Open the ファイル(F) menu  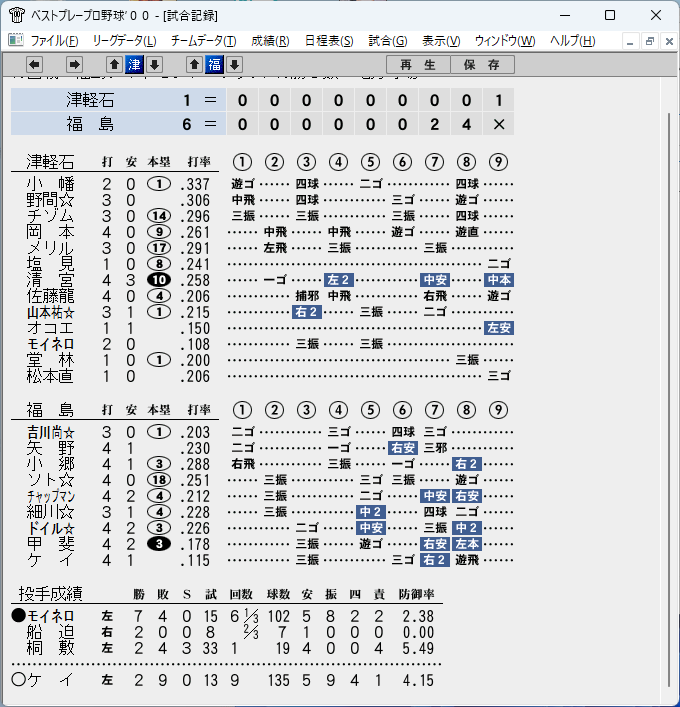click(55, 41)
